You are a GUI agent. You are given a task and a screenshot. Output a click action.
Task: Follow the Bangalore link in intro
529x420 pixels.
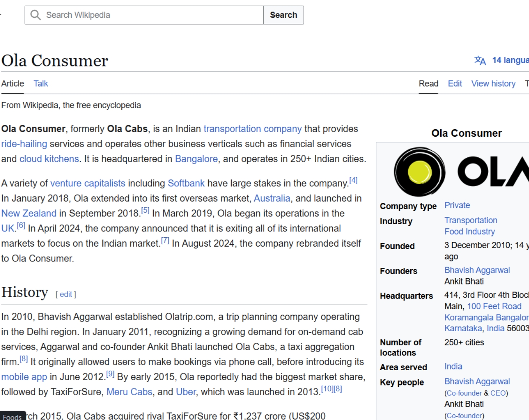(196, 159)
